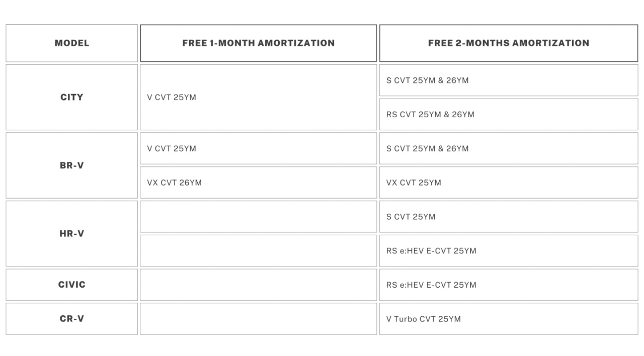Select the CIVIC model cell
This screenshot has width=644, height=356.
click(71, 285)
